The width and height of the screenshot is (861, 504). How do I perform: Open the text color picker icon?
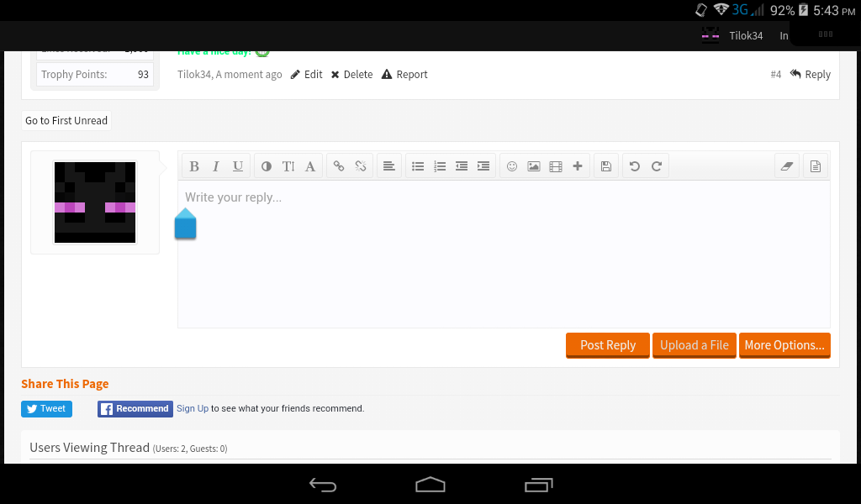click(x=267, y=166)
